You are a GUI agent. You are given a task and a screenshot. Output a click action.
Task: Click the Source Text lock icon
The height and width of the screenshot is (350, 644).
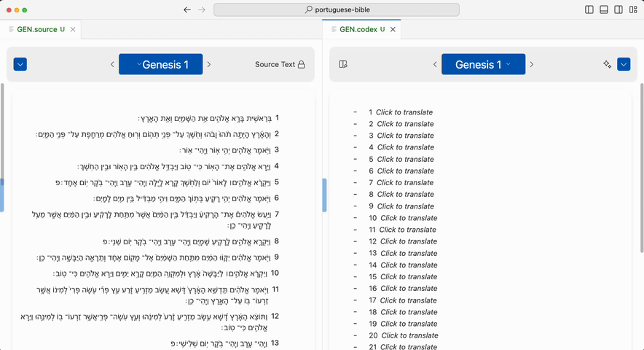click(x=302, y=64)
